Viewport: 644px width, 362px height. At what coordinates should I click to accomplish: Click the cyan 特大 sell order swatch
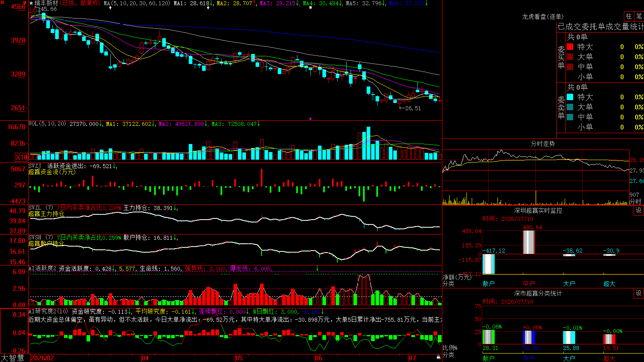570,97
